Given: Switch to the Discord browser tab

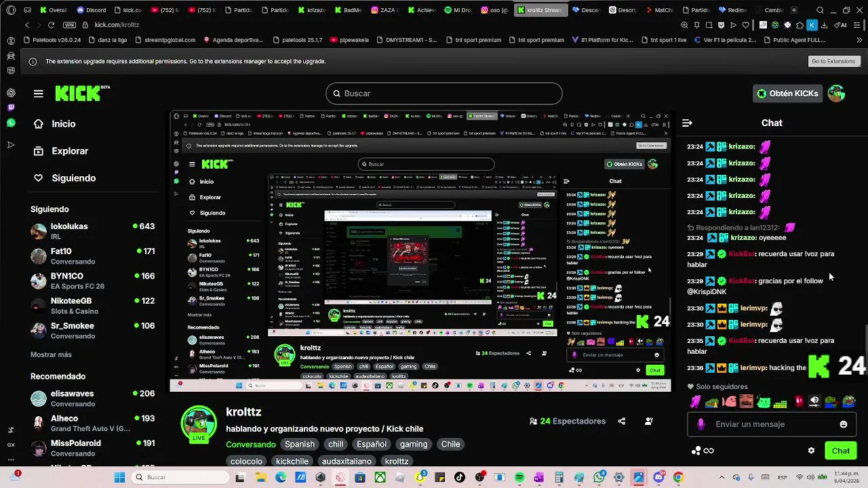Looking at the screenshot, I should [92, 10].
